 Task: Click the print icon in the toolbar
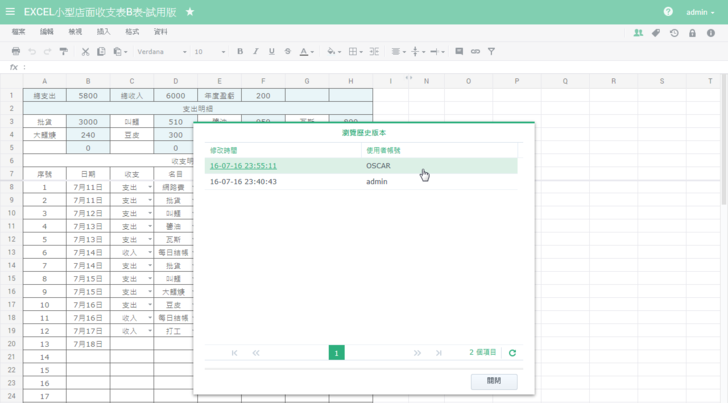tap(16, 51)
